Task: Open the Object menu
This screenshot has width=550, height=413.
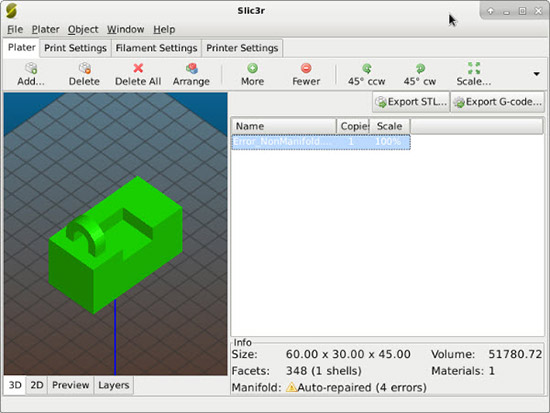Action: [x=83, y=29]
